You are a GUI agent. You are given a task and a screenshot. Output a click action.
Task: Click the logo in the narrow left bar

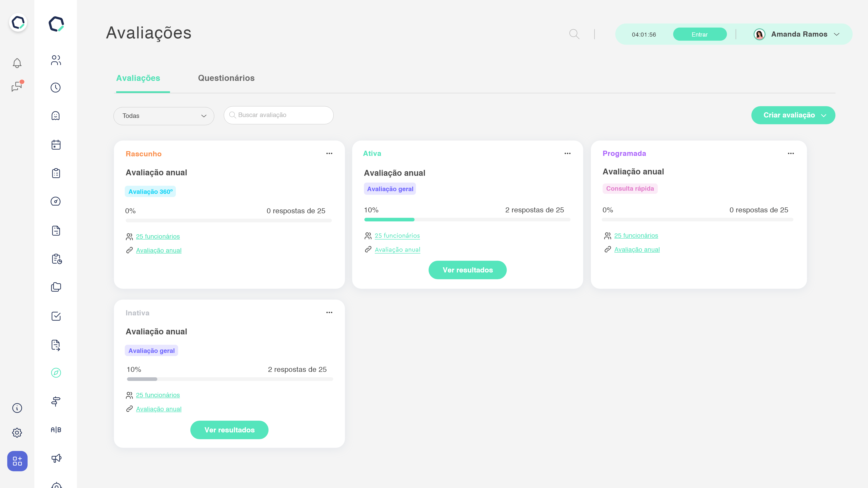coord(18,23)
